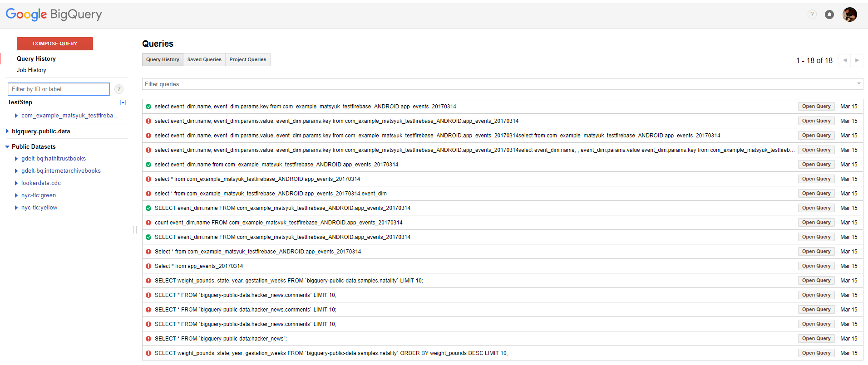This screenshot has width=868, height=365.
Task: Click the Filter by ID or label field
Action: [x=59, y=89]
